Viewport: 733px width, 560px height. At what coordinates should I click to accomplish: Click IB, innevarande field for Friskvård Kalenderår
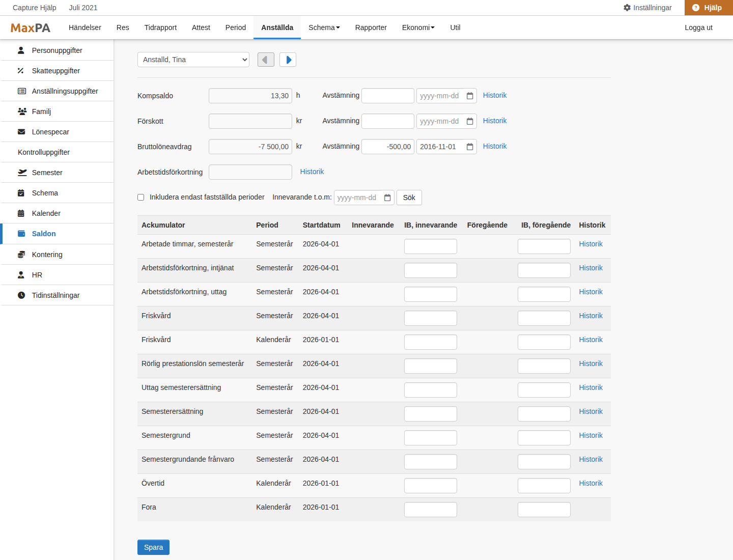tap(431, 342)
